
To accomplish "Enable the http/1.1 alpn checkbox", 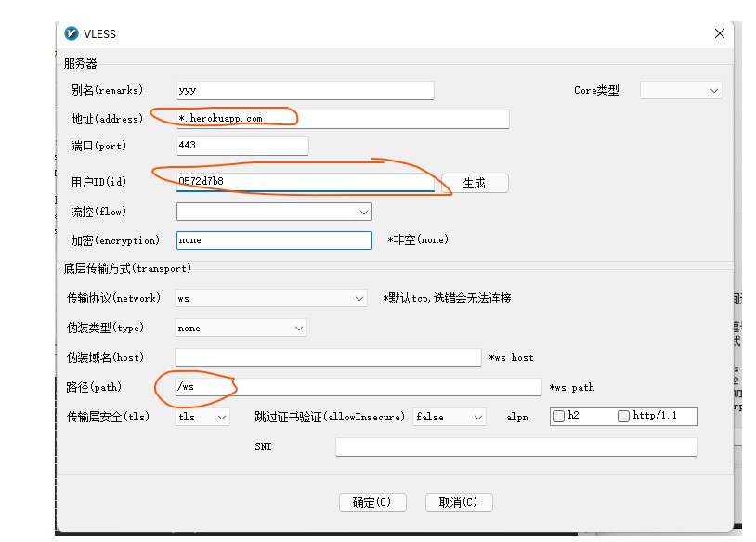I will point(623,417).
